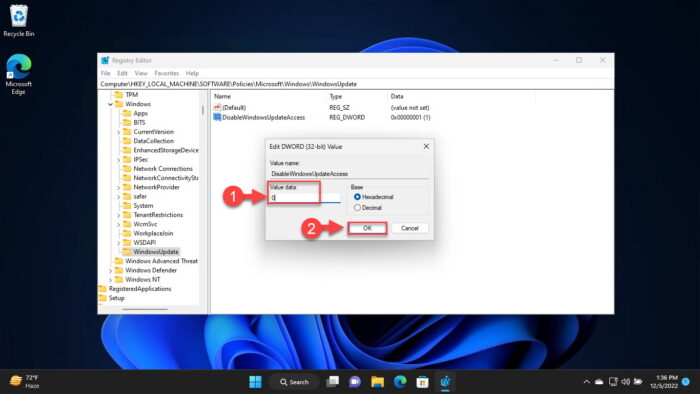Expand the safer key
This screenshot has height=394, width=700.
coord(118,197)
